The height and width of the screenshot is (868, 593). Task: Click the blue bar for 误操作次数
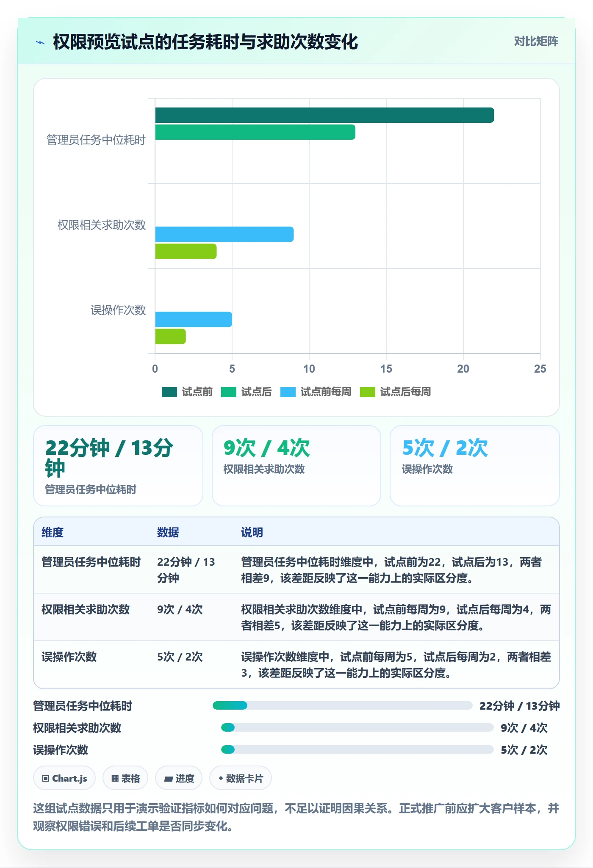194,319
